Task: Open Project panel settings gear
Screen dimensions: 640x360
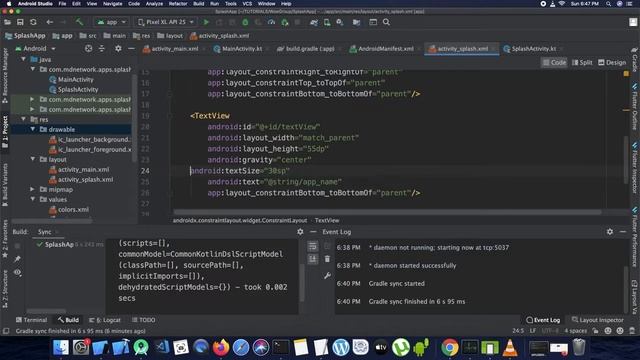Action: coord(118,49)
